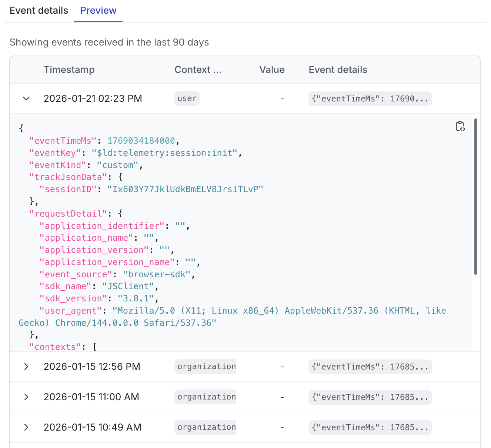Click the Context column header
Screen dimensions: 491x448
[198, 70]
